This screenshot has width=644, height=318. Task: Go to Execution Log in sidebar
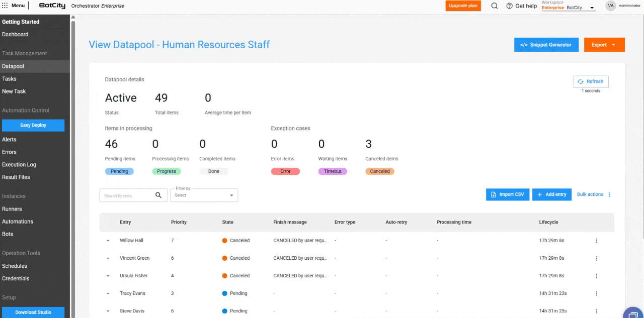19,164
